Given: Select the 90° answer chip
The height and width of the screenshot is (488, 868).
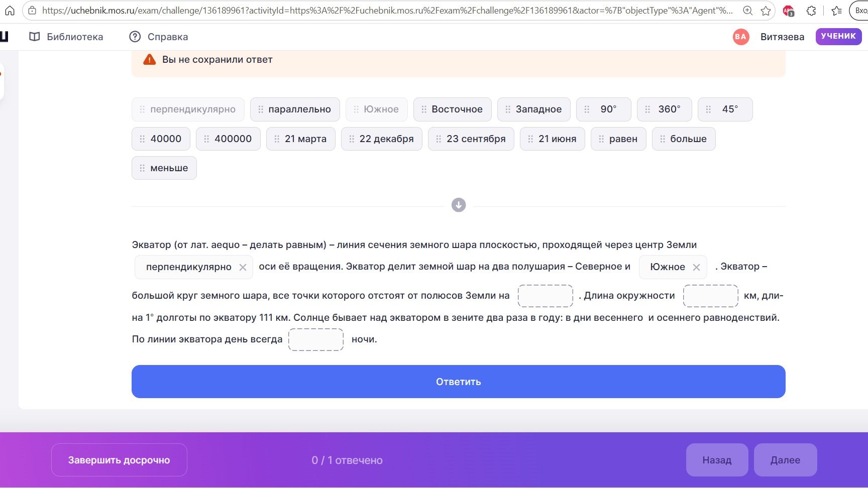Looking at the screenshot, I should [x=603, y=109].
